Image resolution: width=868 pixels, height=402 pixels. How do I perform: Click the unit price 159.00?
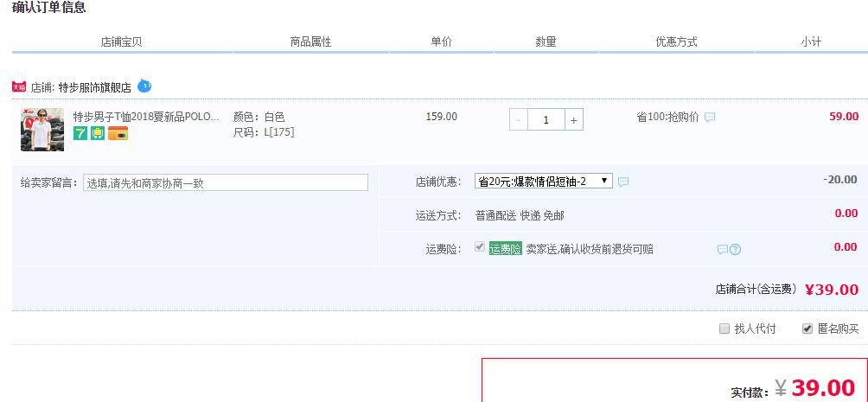pos(441,117)
